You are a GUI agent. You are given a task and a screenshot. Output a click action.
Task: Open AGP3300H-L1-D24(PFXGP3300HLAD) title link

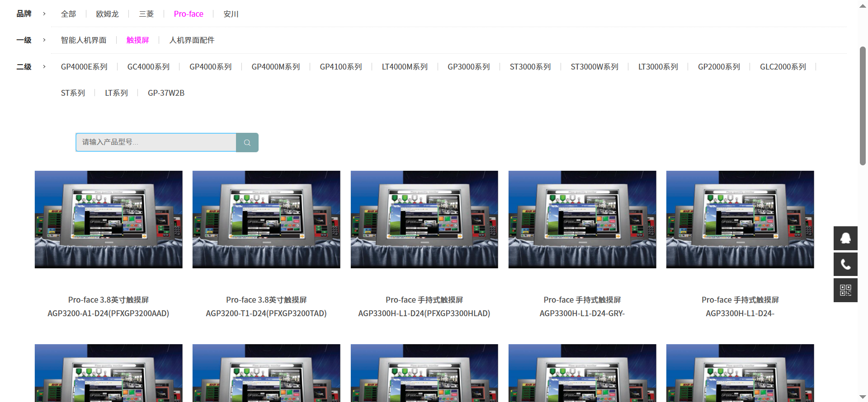tap(424, 307)
